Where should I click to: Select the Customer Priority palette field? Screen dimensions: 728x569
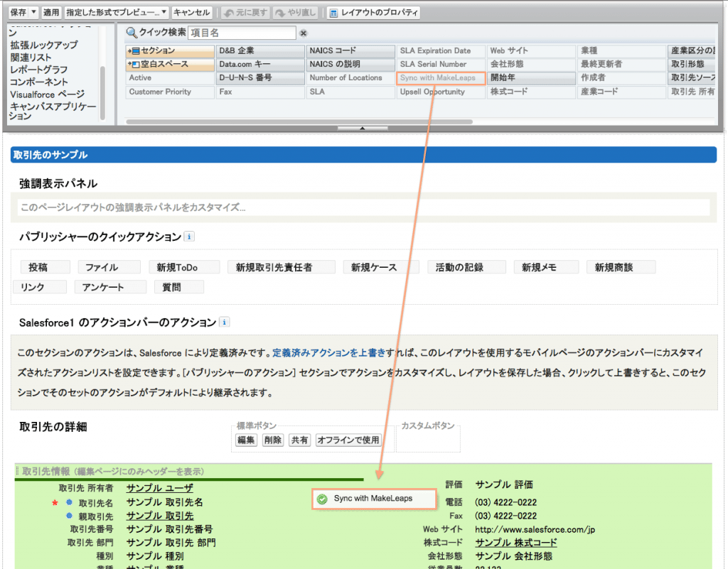(x=170, y=92)
